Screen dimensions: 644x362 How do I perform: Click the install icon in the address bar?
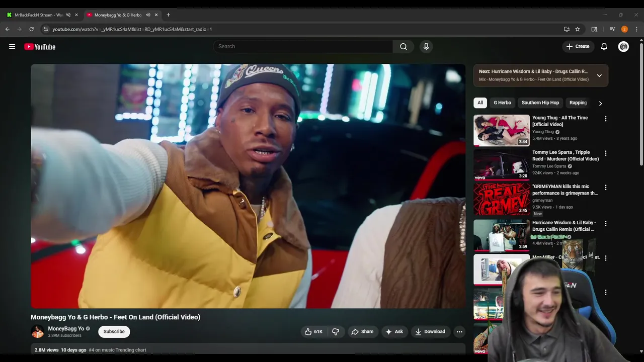pos(567,29)
